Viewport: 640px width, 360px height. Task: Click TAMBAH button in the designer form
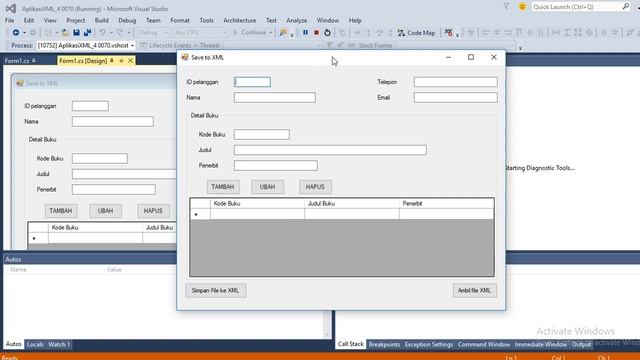click(x=61, y=211)
